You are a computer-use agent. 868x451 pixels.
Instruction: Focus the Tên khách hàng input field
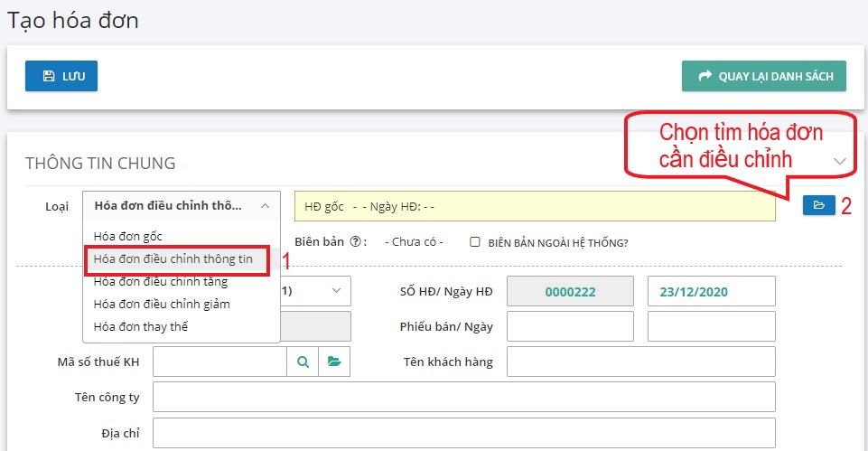[640, 362]
